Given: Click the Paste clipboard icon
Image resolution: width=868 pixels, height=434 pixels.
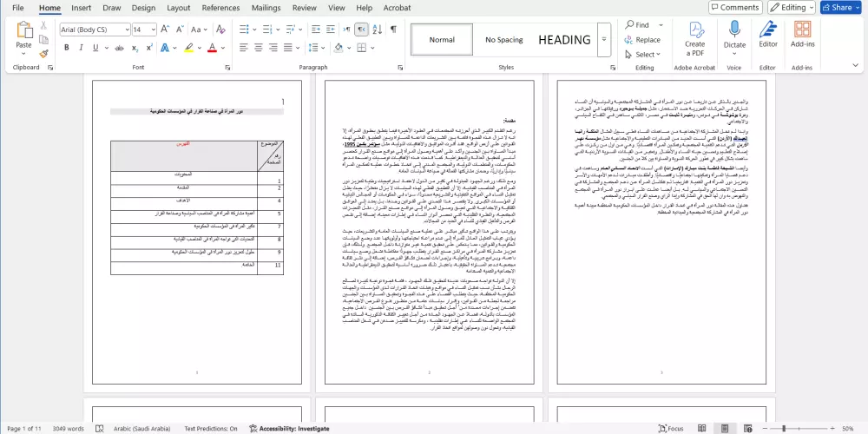Looking at the screenshot, I should [23, 30].
